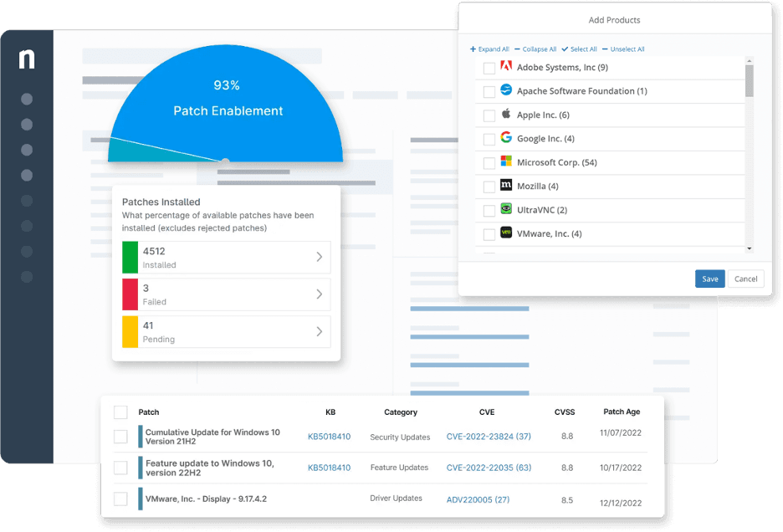Select the Cumulative Update for Windows 10 row checkbox
The width and height of the screenshot is (783, 532).
(119, 436)
